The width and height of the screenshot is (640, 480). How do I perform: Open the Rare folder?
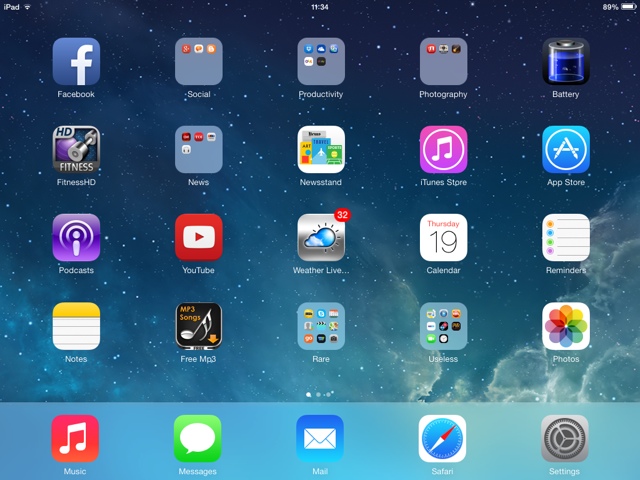pos(321,326)
